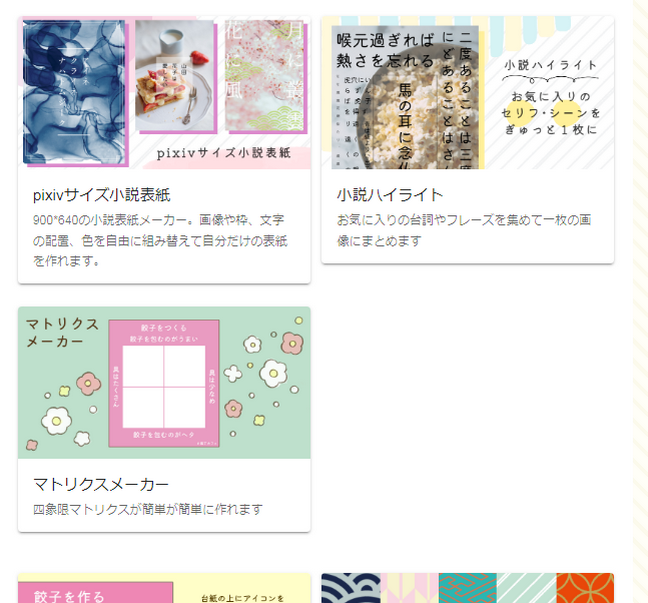Click the 小説ハイライト banner heading text

tap(550, 65)
